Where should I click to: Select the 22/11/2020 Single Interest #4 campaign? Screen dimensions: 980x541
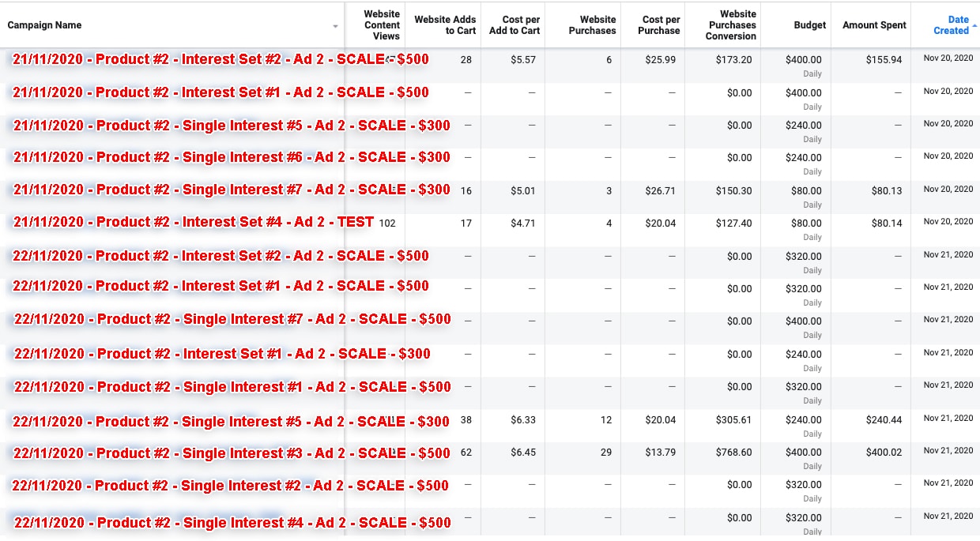232,523
